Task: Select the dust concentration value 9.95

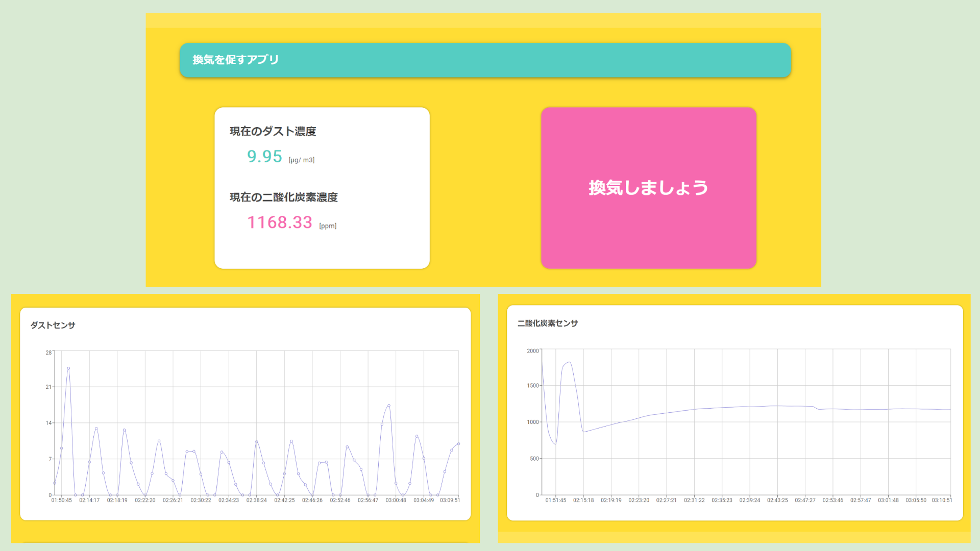Action: [264, 157]
